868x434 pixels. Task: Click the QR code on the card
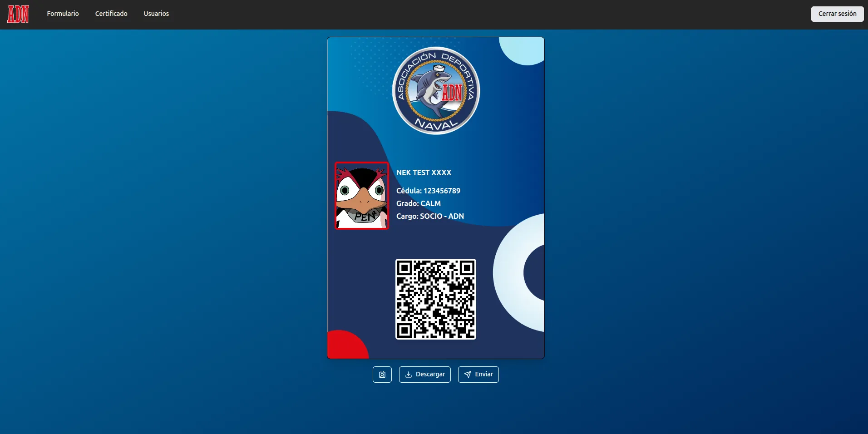[x=435, y=299]
